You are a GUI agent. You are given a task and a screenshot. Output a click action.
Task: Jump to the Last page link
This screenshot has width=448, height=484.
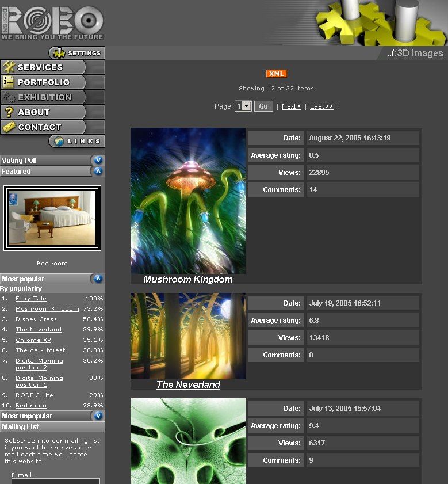pyautogui.click(x=321, y=106)
